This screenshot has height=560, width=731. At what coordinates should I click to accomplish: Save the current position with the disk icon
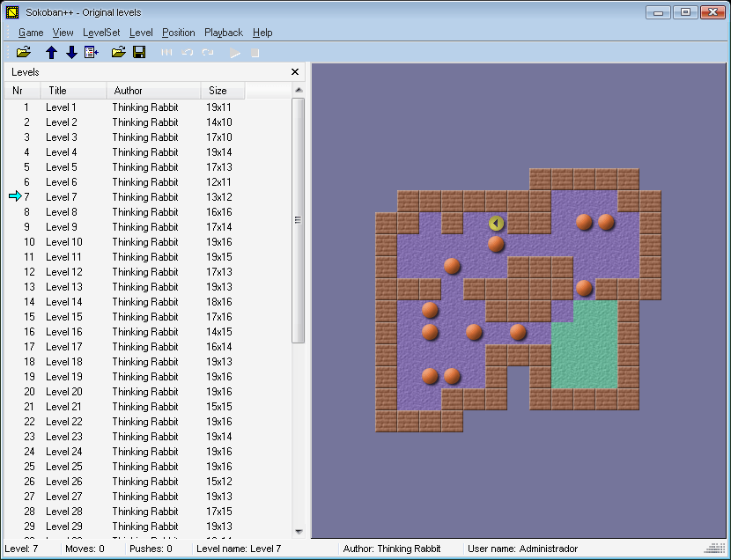[x=139, y=52]
